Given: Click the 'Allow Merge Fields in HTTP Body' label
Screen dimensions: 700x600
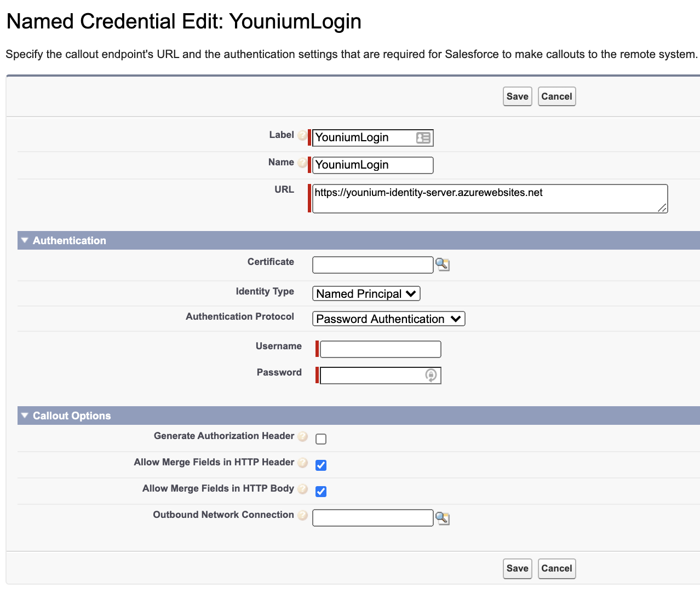Looking at the screenshot, I should click(x=219, y=488).
